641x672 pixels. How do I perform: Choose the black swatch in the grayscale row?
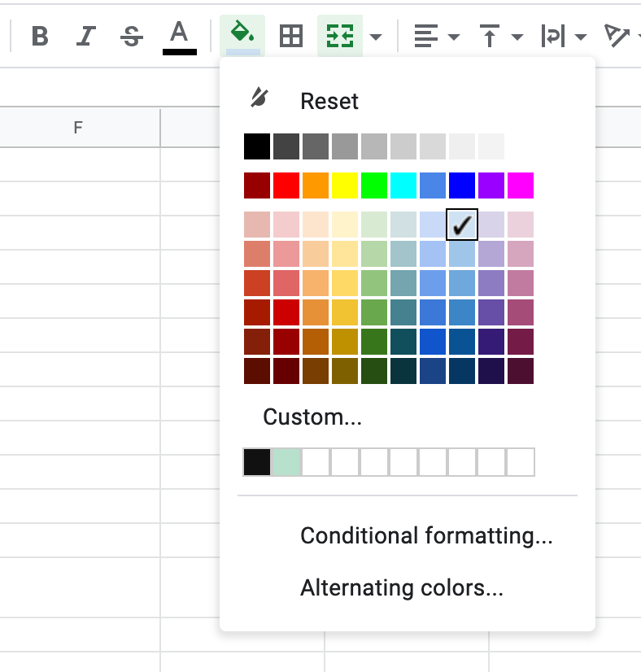[257, 146]
